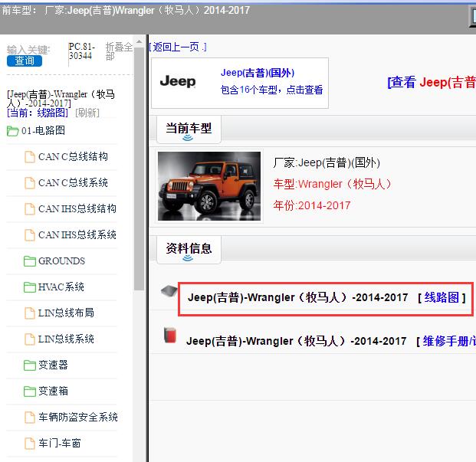Click the document icon for 车辆防盗安全系统
476x462 pixels.
click(29, 418)
